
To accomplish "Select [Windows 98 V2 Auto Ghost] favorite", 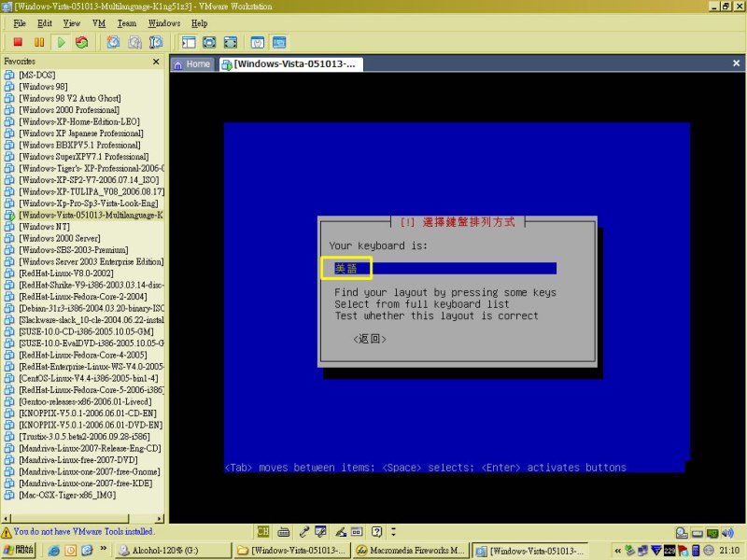I will 69,98.
